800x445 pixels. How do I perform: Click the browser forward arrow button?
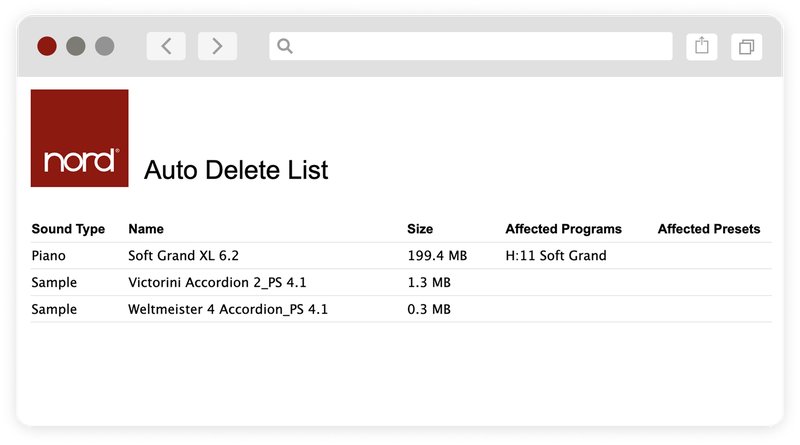click(x=217, y=46)
